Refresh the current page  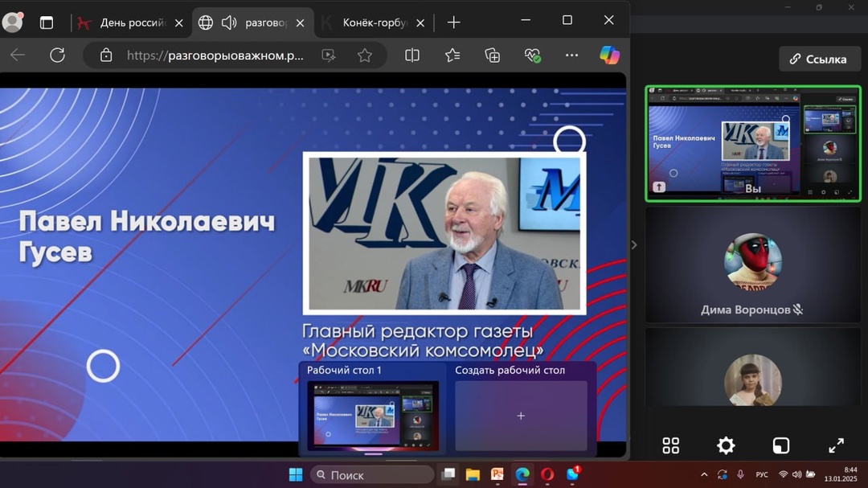58,55
